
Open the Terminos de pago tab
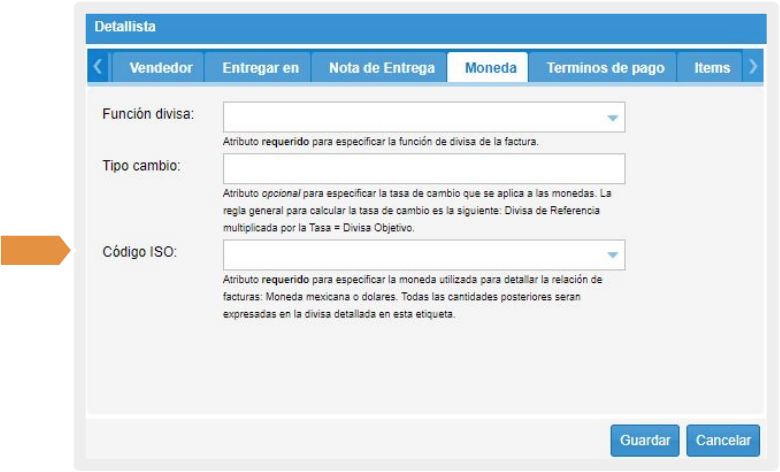[x=605, y=68]
